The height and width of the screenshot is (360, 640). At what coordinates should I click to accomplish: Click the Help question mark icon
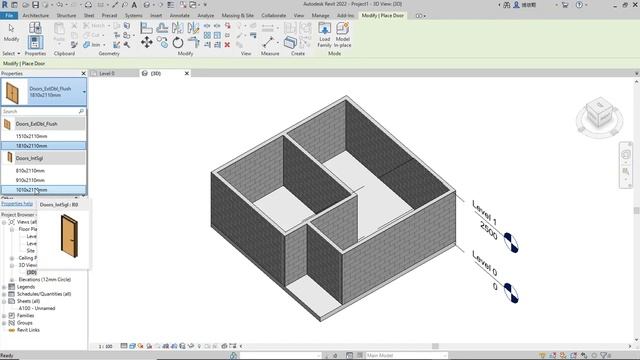tap(579, 5)
